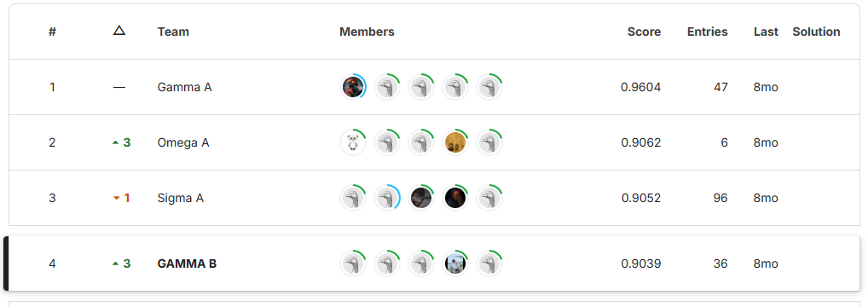Click GAMMA B's first goose avatar

click(x=353, y=264)
